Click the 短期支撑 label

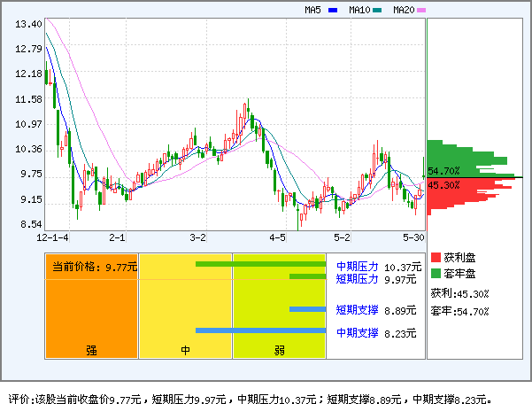(x=357, y=310)
